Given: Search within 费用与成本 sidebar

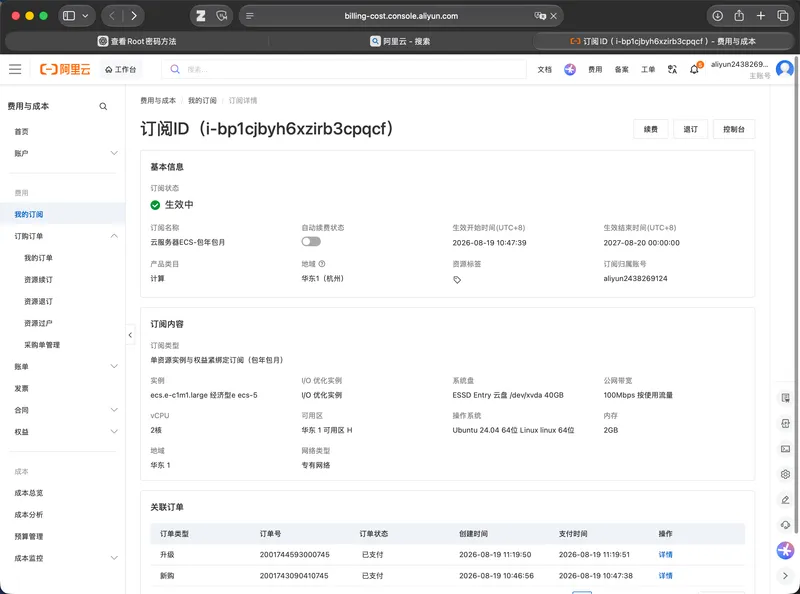Looking at the screenshot, I should tap(103, 106).
